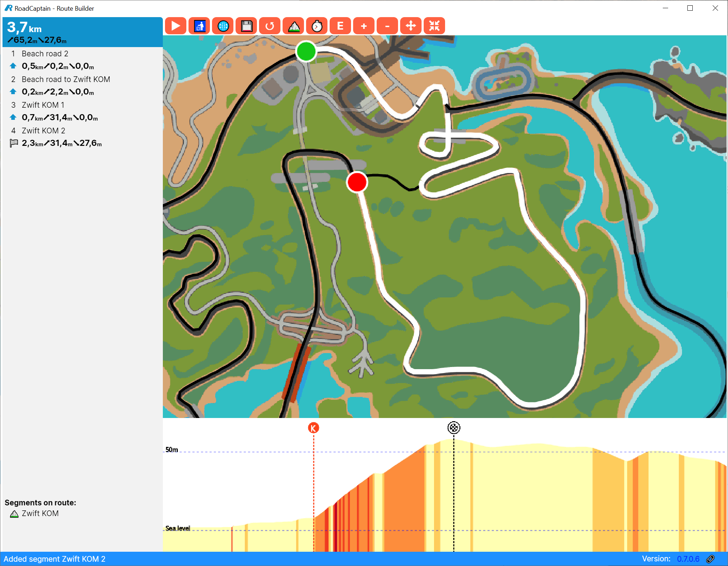Image resolution: width=728 pixels, height=566 pixels.
Task: Select the Zwift KOM 1 segment
Action: click(43, 105)
